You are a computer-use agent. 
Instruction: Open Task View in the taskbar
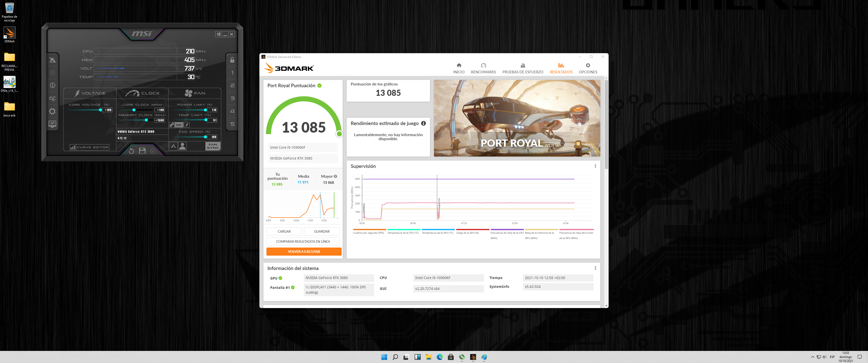[x=406, y=357]
